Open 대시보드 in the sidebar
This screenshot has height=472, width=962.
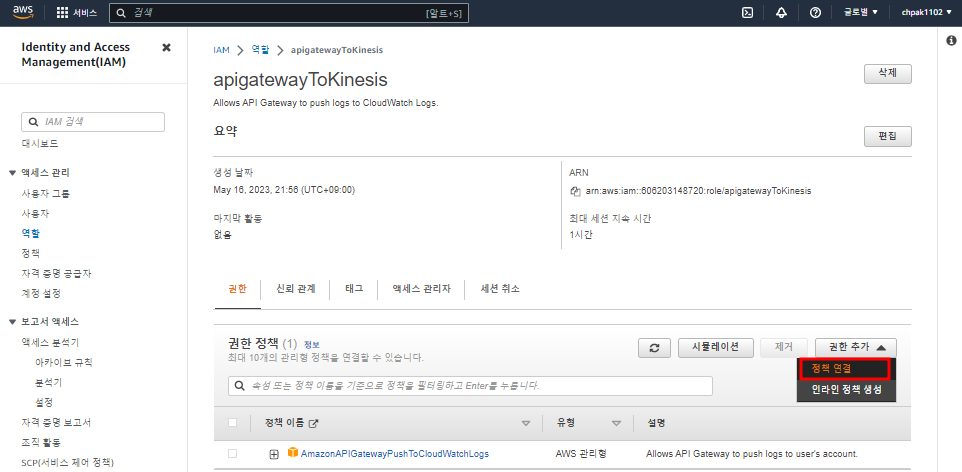pos(40,144)
